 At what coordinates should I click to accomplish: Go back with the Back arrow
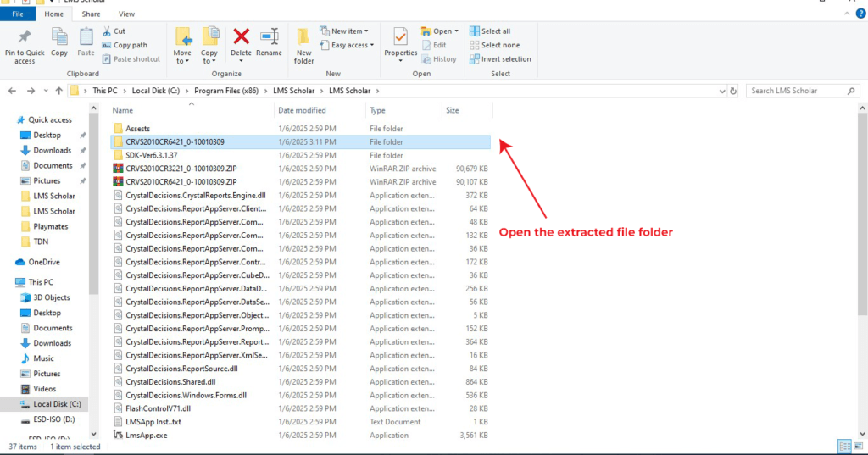[x=12, y=91]
